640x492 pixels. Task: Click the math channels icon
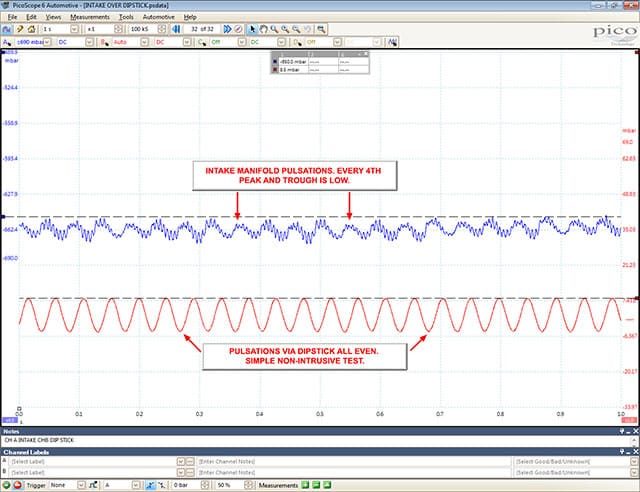click(393, 42)
